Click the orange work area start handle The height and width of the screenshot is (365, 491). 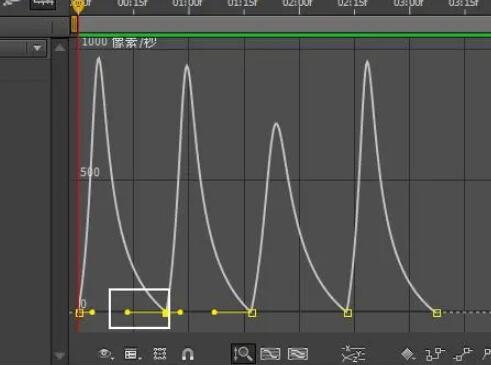pos(74,24)
